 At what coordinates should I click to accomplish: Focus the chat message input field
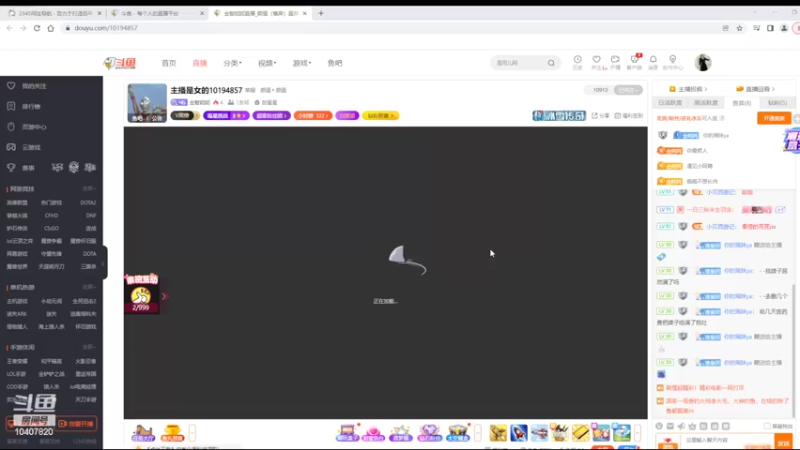[x=728, y=440]
